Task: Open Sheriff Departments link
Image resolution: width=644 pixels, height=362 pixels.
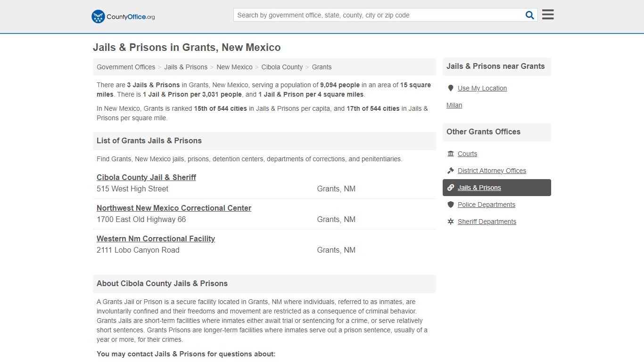Action: 487,222
